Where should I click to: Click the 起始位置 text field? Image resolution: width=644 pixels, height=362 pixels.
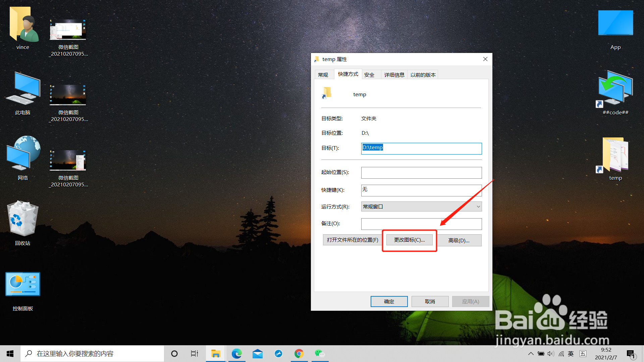point(421,173)
